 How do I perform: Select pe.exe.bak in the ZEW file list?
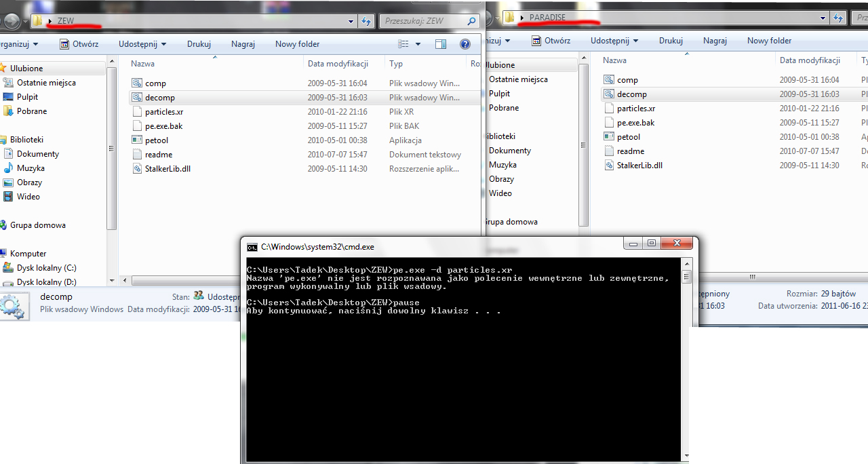point(157,126)
